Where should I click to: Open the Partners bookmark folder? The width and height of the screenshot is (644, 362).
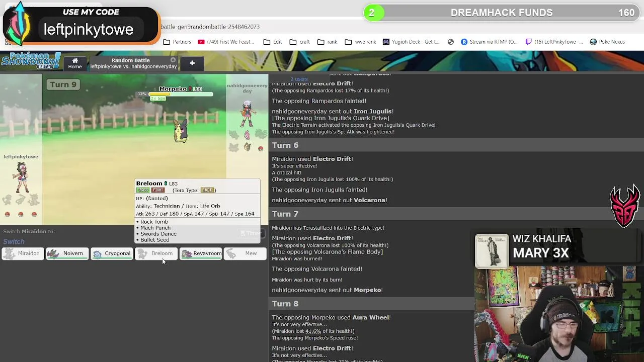(x=177, y=42)
